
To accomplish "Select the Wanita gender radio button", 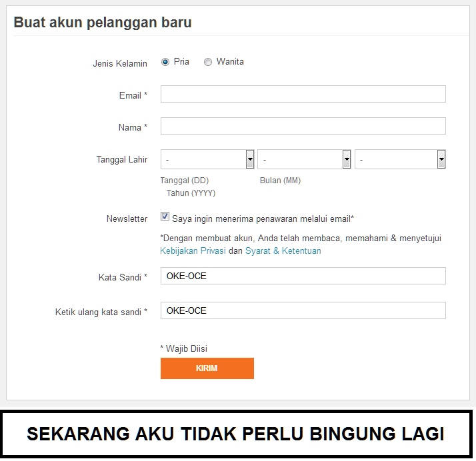I will point(208,62).
